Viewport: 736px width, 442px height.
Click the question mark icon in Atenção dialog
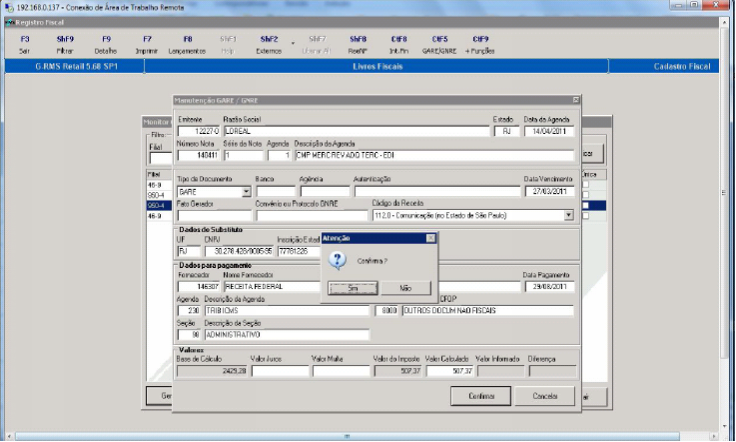click(x=337, y=260)
